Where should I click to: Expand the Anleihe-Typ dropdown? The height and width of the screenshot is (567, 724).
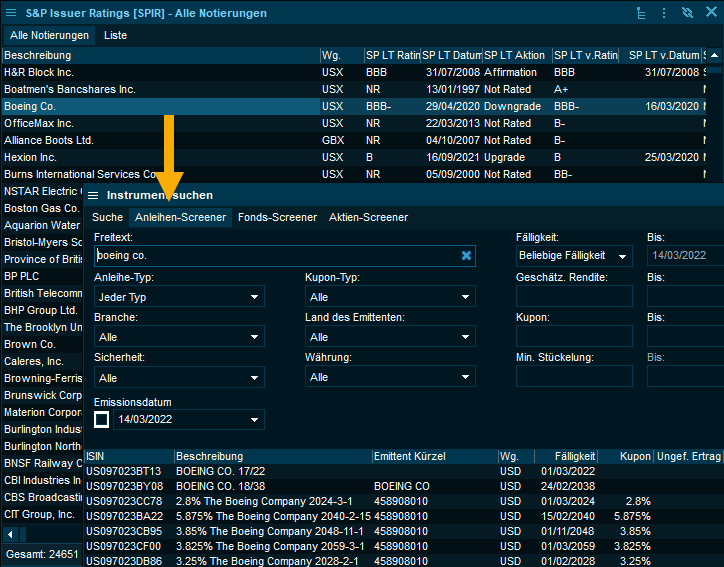click(x=179, y=297)
